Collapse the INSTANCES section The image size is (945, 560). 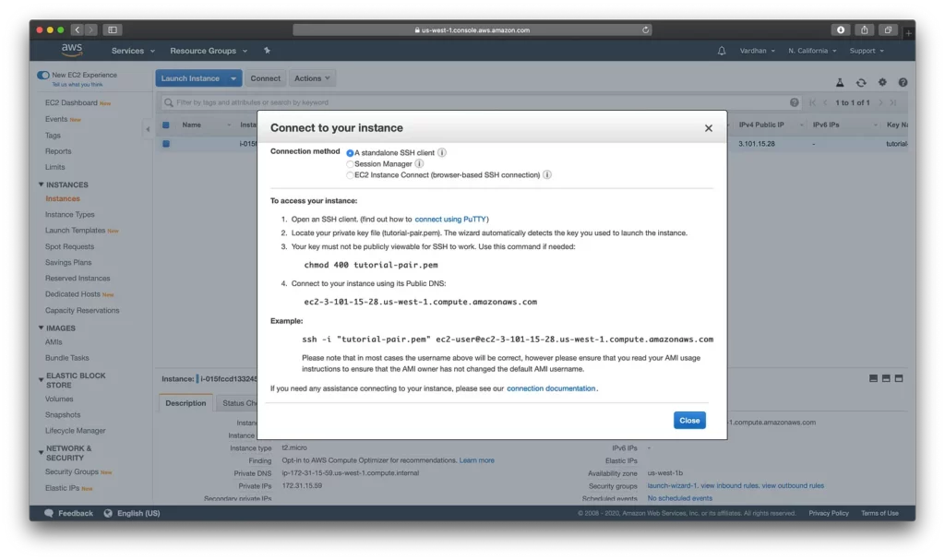click(41, 185)
